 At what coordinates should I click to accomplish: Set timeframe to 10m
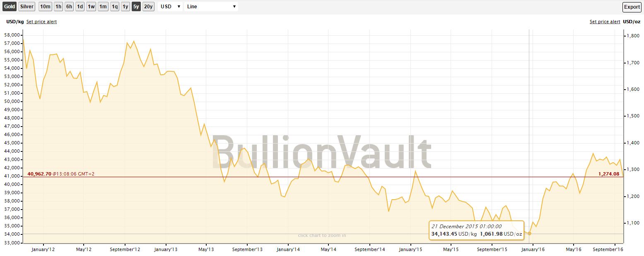point(45,7)
